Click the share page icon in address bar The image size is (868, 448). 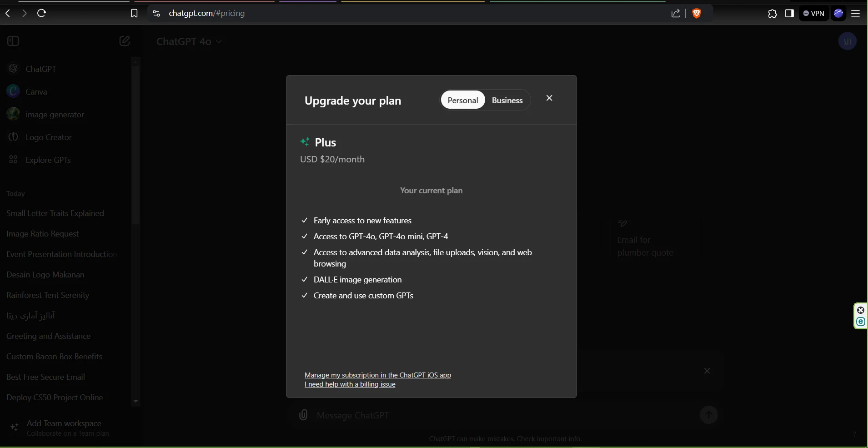click(676, 14)
